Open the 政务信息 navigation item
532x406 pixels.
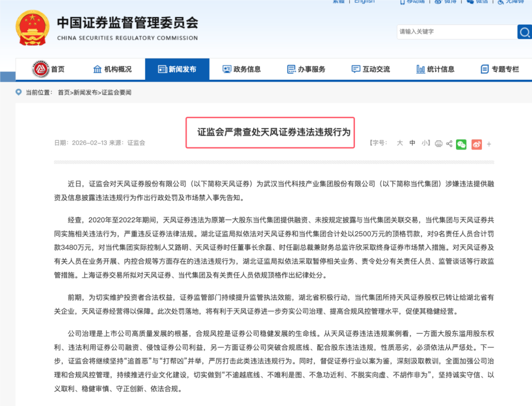pos(241,69)
